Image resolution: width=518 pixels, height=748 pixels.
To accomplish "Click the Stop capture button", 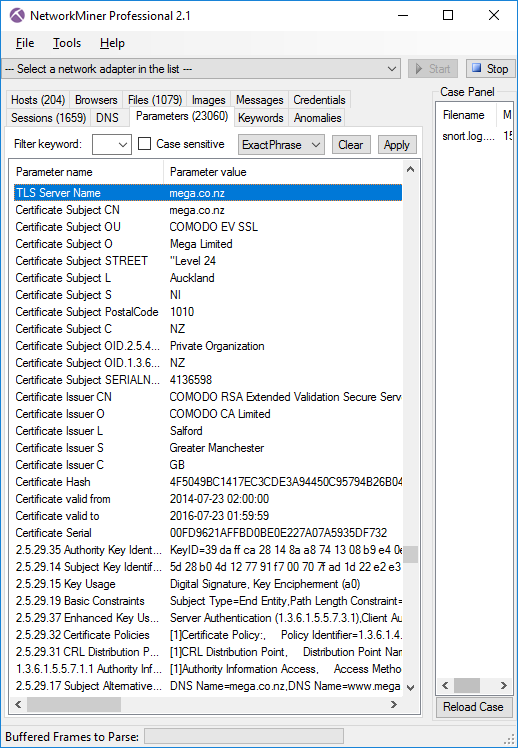I will click(x=490, y=69).
